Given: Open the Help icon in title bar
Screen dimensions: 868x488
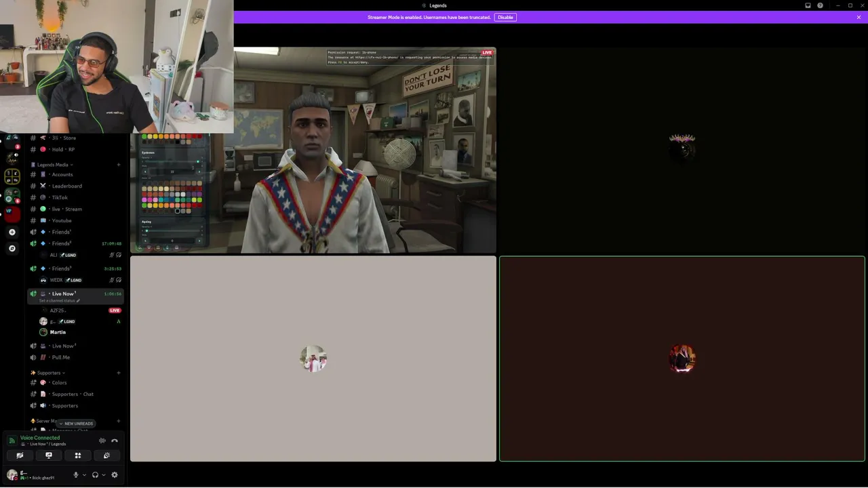Looking at the screenshot, I should click(820, 5).
